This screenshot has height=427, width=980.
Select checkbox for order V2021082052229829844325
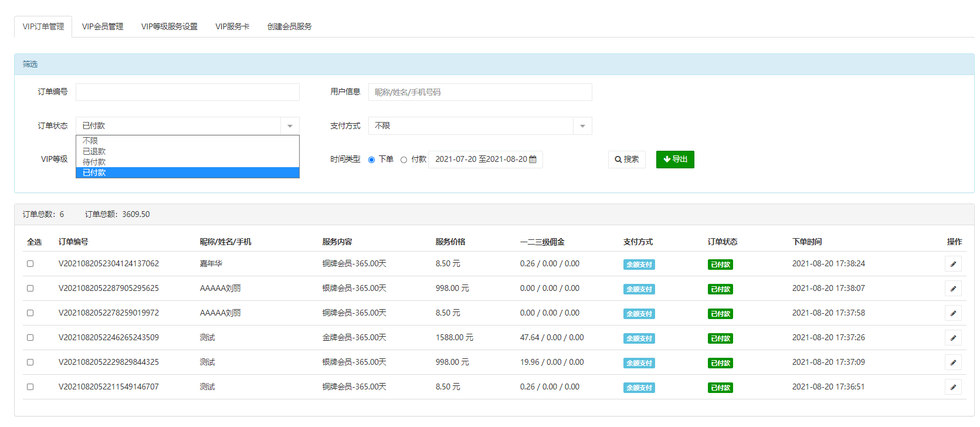tap(30, 362)
